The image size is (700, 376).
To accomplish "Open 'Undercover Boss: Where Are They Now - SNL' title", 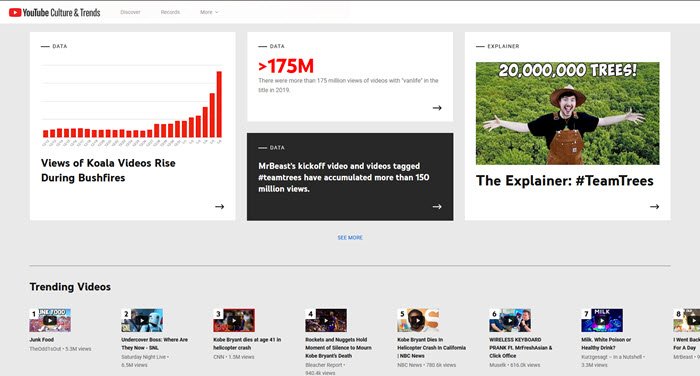I will (154, 343).
